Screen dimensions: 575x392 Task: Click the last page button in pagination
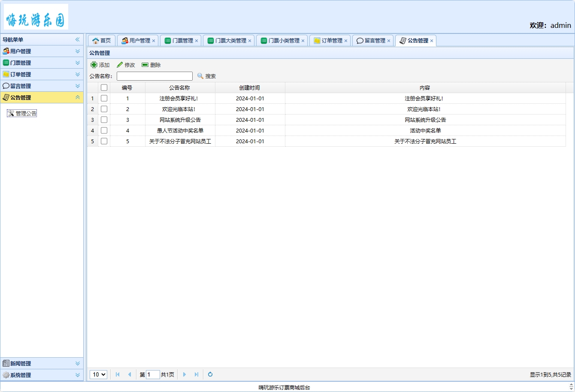[x=196, y=374]
